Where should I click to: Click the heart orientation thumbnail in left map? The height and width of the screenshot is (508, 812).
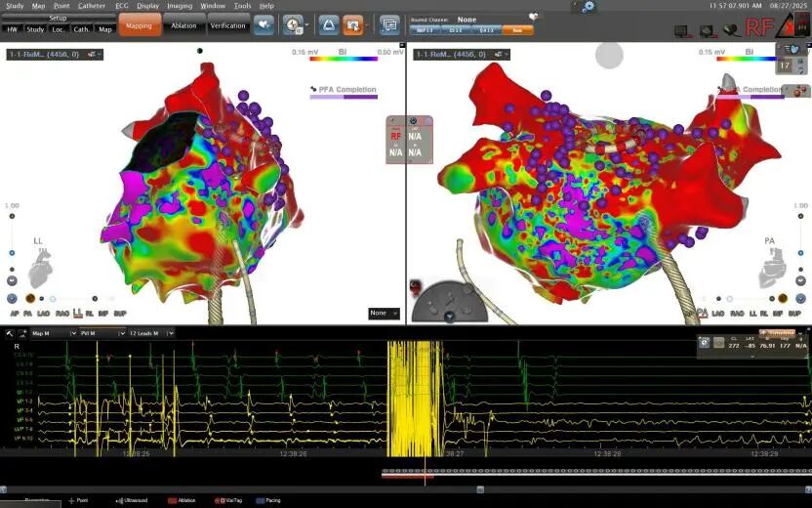(x=40, y=267)
